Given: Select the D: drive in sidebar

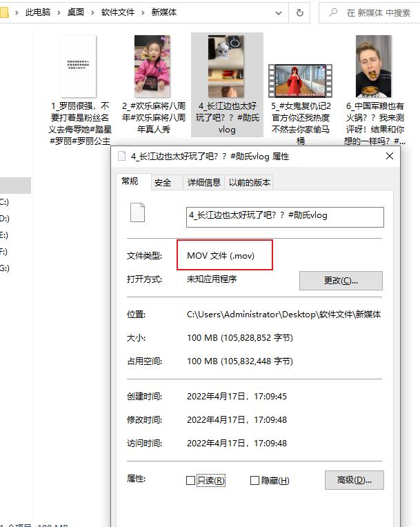Looking at the screenshot, I should point(4,219).
